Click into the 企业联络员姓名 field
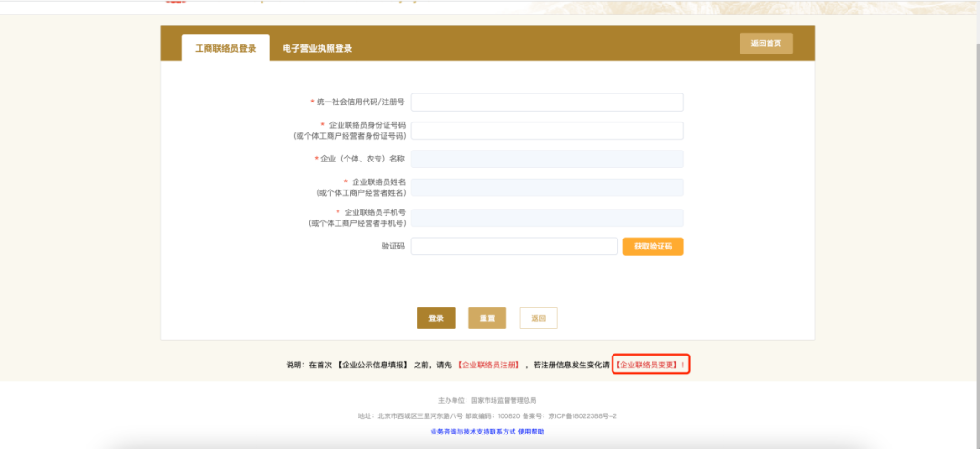The width and height of the screenshot is (980, 449). point(547,188)
